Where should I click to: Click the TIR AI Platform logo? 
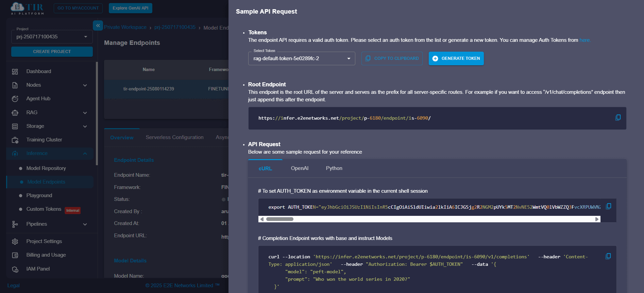coord(27,8)
